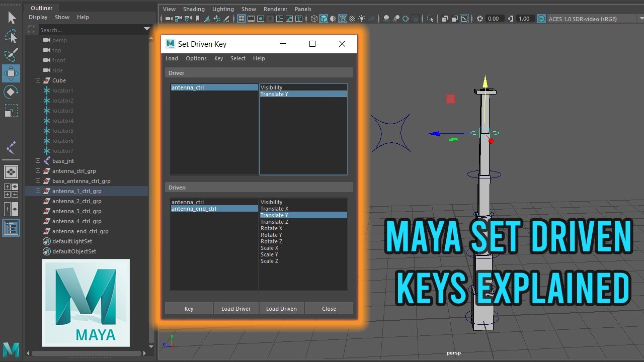
Task: Click the Select Camera icon in viewport toolbar
Action: (x=169, y=19)
